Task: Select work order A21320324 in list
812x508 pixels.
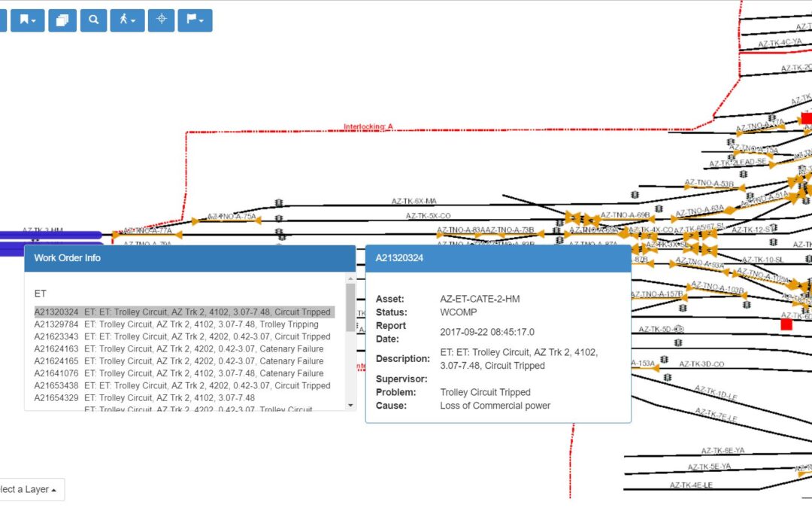Action: pyautogui.click(x=182, y=312)
